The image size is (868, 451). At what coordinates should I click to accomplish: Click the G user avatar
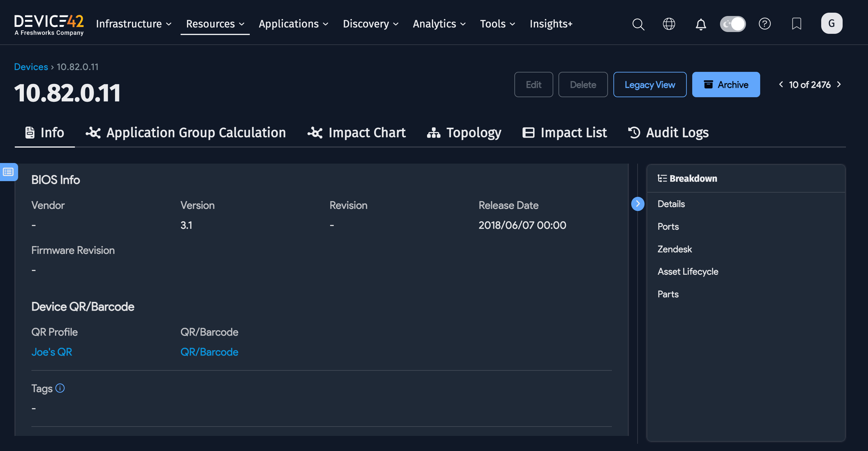pos(831,23)
